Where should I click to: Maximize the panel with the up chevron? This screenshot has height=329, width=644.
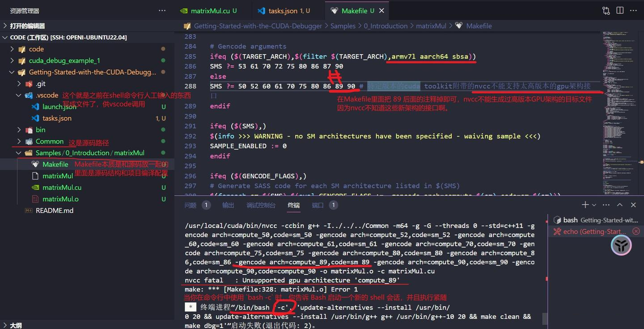pos(620,205)
